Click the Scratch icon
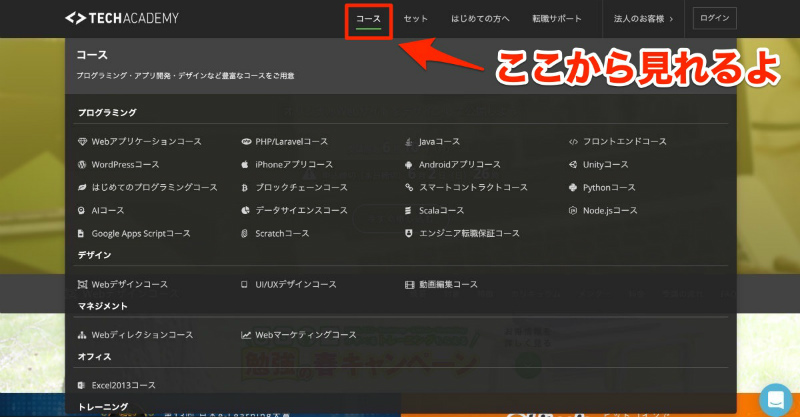Image resolution: width=800 pixels, height=417 pixels. 244,234
